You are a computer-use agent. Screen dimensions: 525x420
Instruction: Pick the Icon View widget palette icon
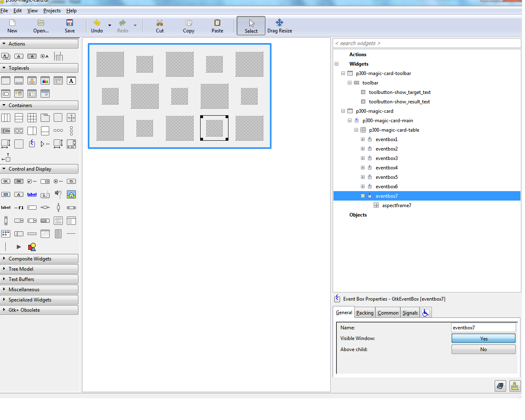coord(6,234)
